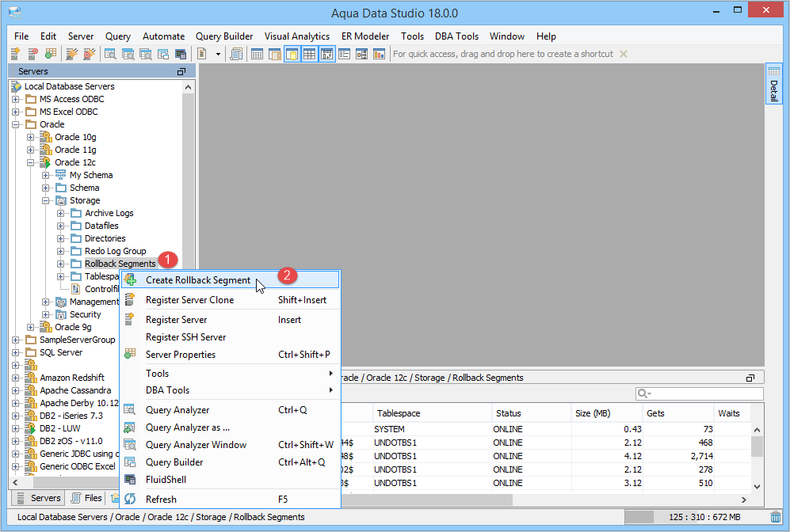Screen dimensions: 790x532
Task: Click the Query Builder toolbar icon
Action: (163, 54)
